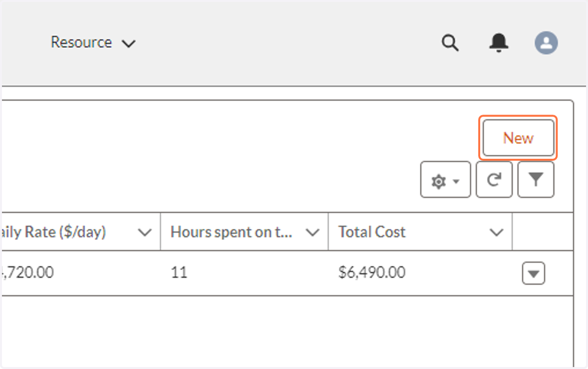Sort by Total Cost column header

pos(372,232)
